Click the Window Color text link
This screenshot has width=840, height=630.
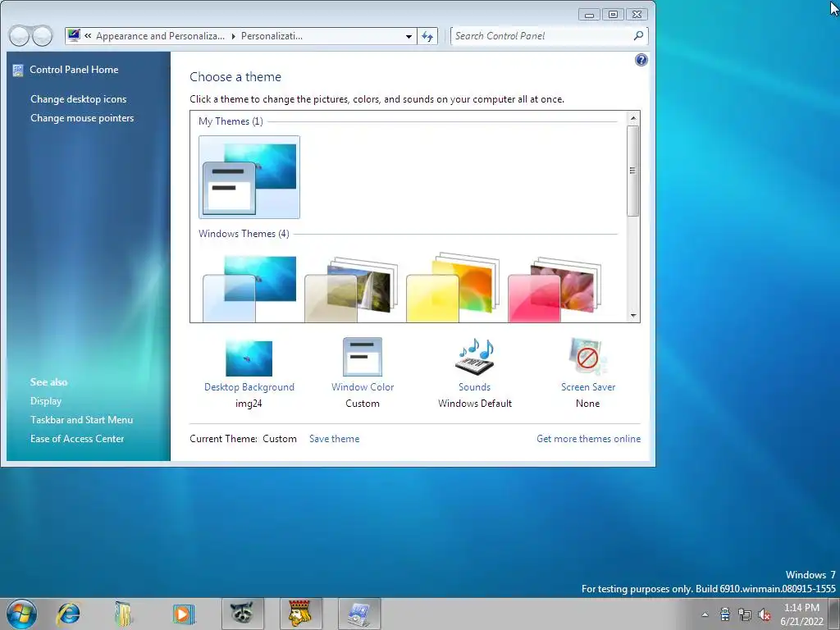pyautogui.click(x=363, y=387)
